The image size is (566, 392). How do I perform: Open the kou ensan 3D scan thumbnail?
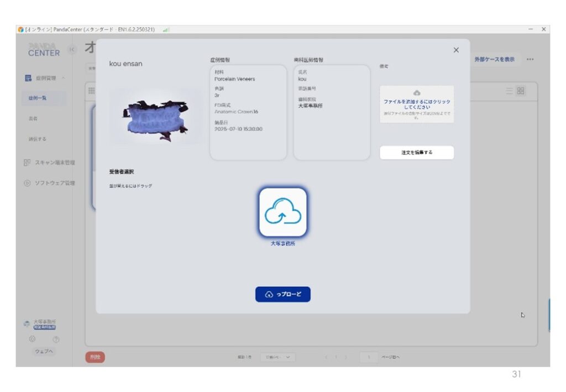155,116
